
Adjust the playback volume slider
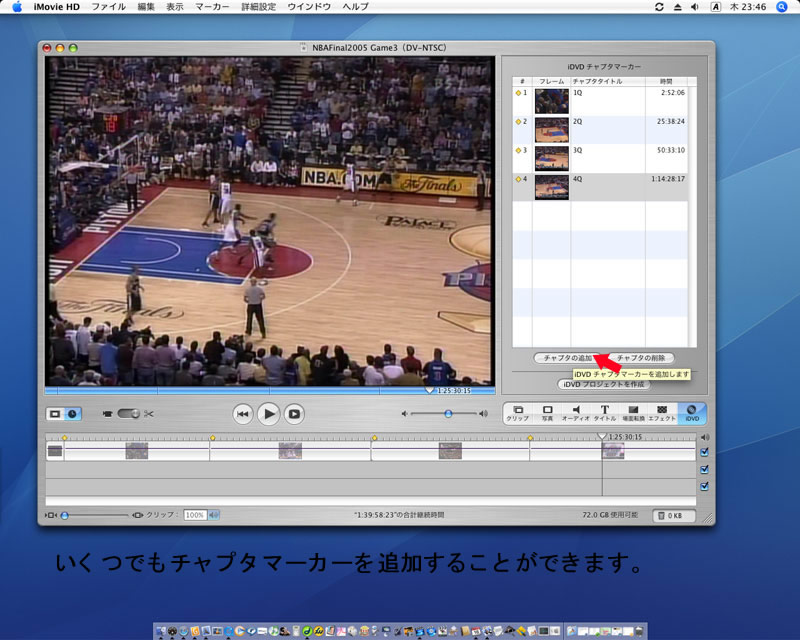click(448, 413)
